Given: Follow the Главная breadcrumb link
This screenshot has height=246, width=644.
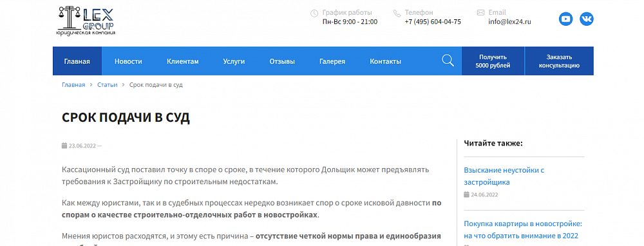Looking at the screenshot, I should [73, 84].
